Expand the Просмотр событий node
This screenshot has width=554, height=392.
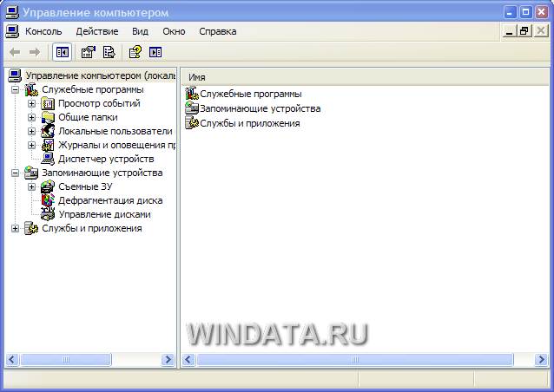pyautogui.click(x=32, y=103)
